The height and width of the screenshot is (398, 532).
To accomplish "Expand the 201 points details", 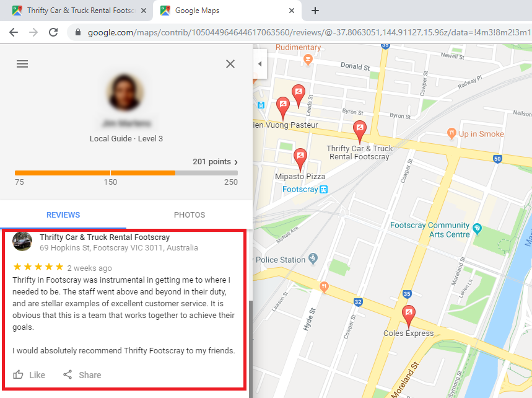I will (215, 162).
